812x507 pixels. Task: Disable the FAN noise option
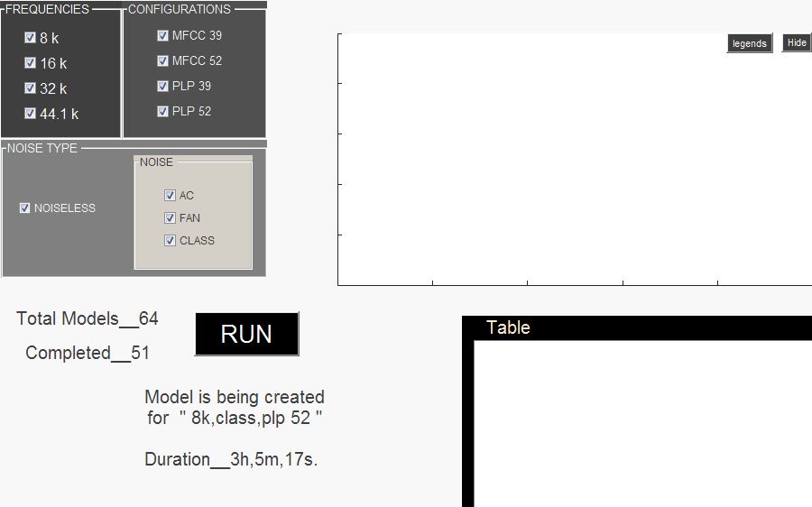(170, 218)
